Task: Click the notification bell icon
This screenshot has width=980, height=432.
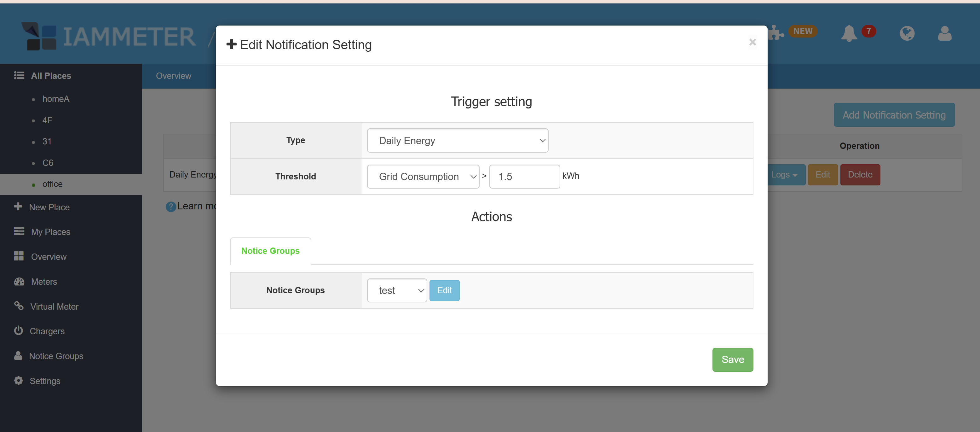Action: pos(849,33)
